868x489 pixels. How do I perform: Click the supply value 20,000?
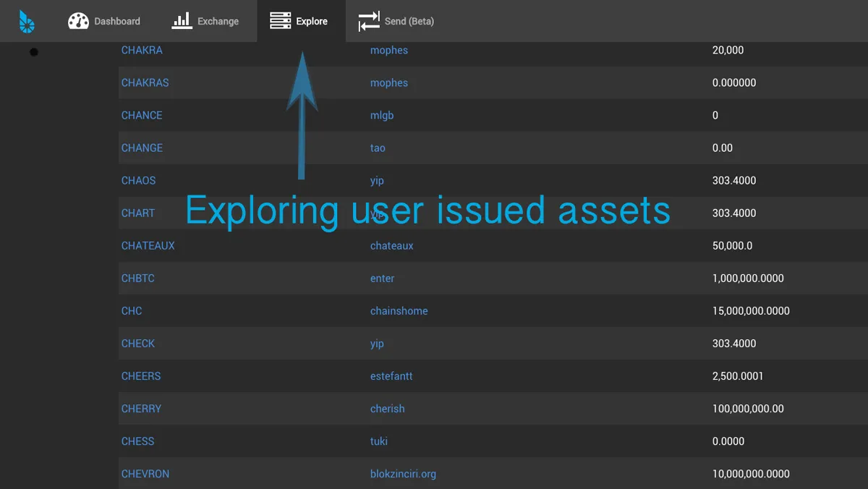pyautogui.click(x=728, y=50)
